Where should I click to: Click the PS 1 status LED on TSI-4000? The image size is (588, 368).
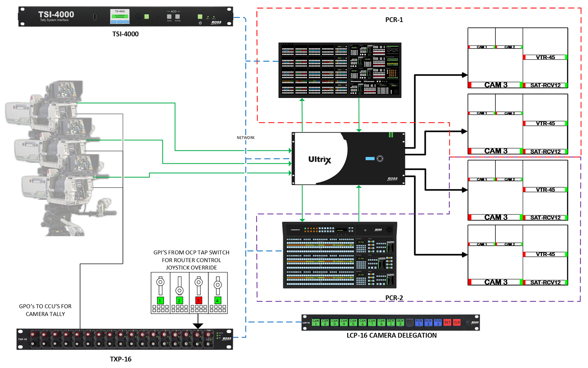point(208,17)
